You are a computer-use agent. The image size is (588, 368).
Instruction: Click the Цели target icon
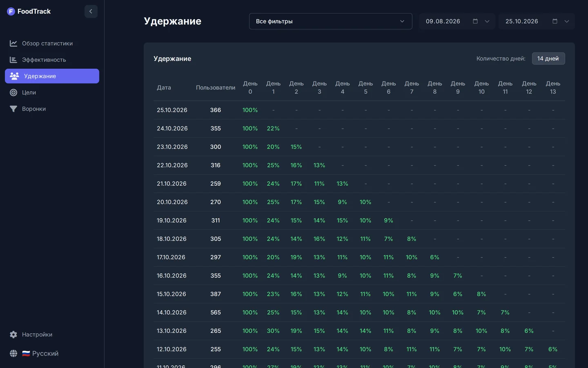click(x=13, y=92)
